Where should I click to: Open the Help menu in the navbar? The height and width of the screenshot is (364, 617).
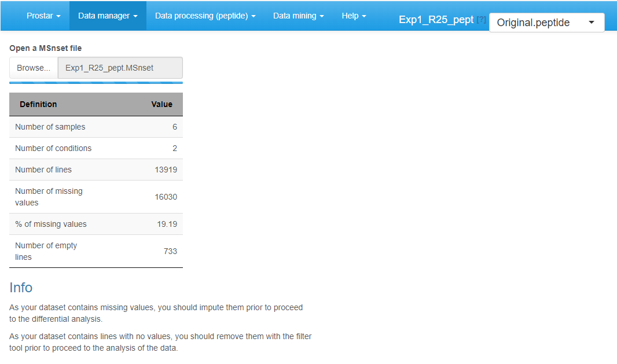[354, 16]
